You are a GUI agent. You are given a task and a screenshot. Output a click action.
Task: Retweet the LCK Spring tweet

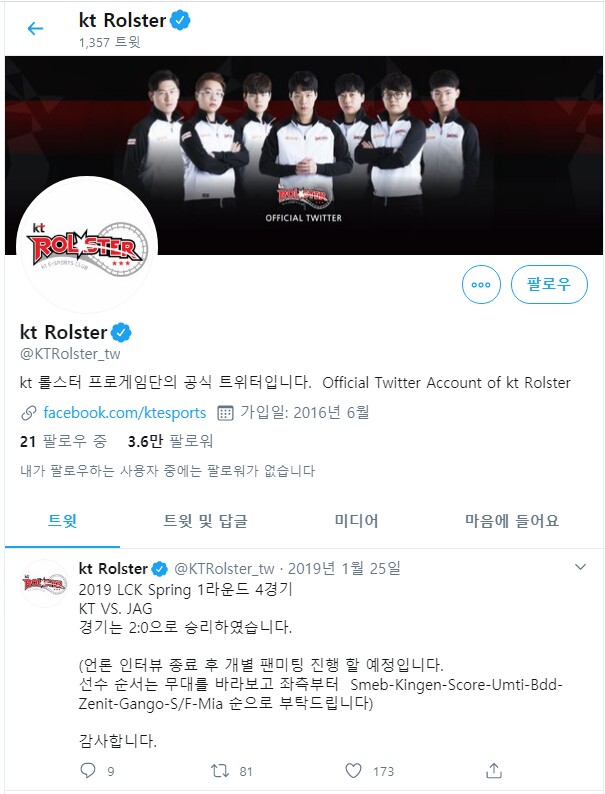(220, 771)
